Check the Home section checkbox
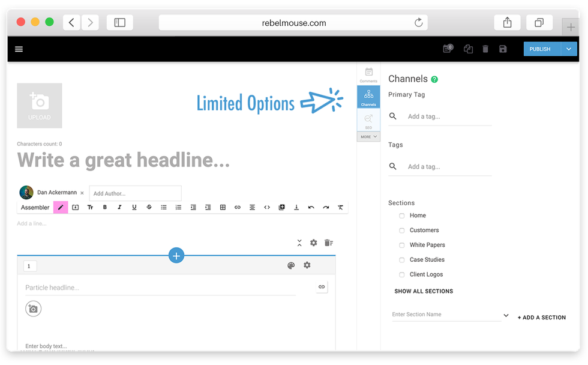The image size is (588, 365). coord(402,216)
